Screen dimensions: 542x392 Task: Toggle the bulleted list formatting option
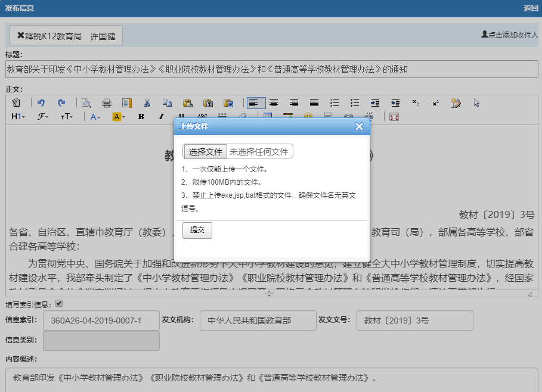pos(354,102)
